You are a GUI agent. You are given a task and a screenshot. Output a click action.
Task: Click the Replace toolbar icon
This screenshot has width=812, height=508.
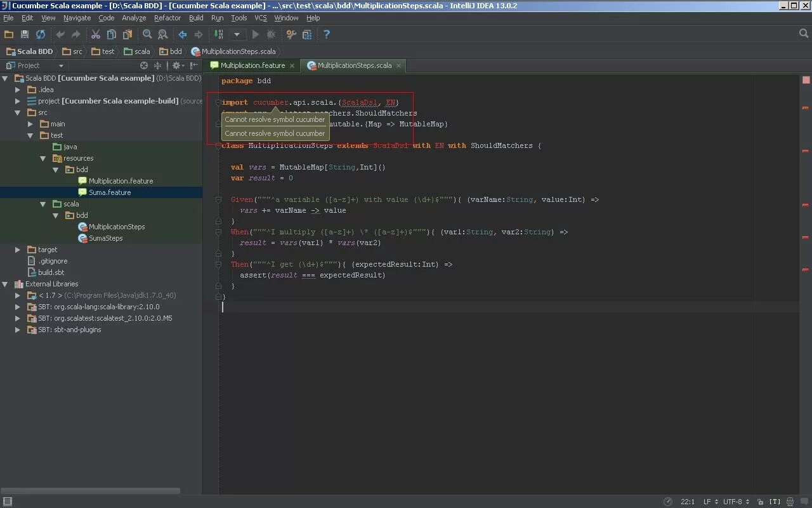click(163, 34)
